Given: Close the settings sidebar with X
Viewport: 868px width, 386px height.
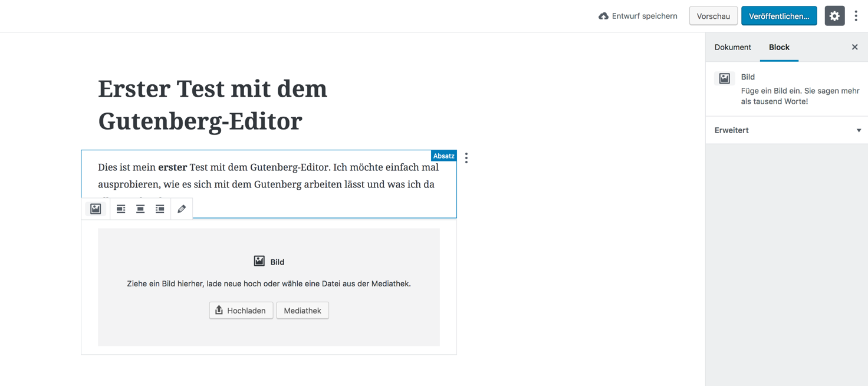Looking at the screenshot, I should click(854, 47).
